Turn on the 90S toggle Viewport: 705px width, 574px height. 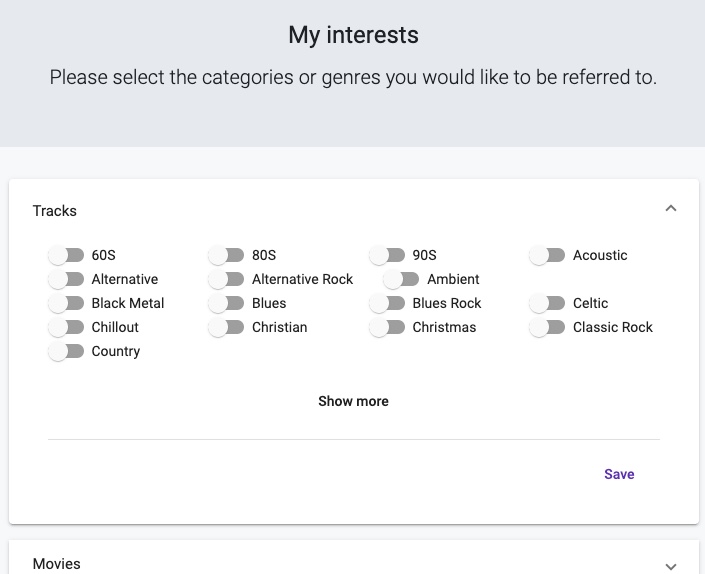pos(387,255)
